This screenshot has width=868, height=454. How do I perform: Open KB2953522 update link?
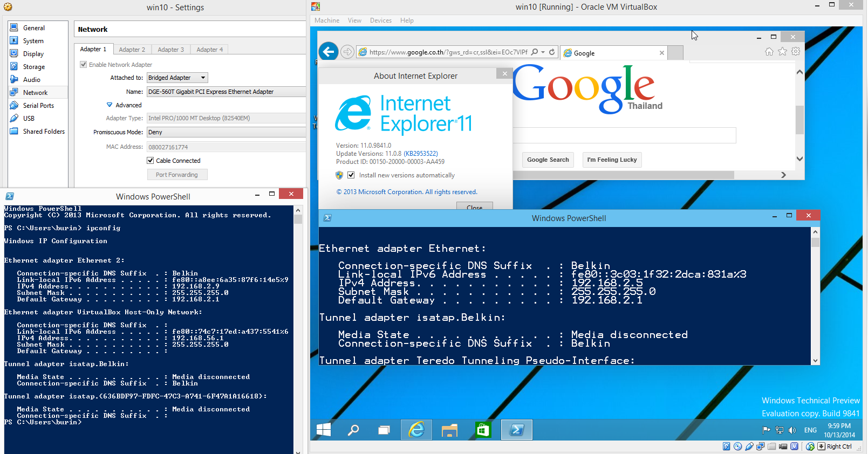(x=421, y=154)
